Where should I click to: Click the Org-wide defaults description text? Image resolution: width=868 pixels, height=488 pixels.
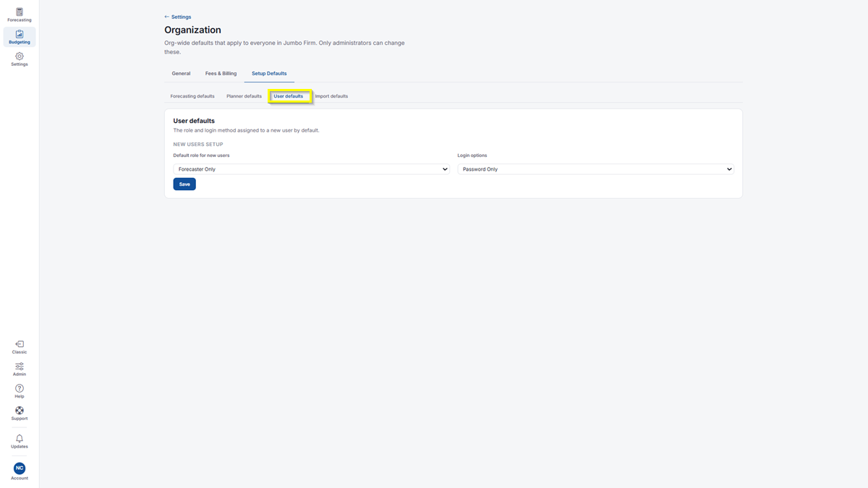[284, 47]
